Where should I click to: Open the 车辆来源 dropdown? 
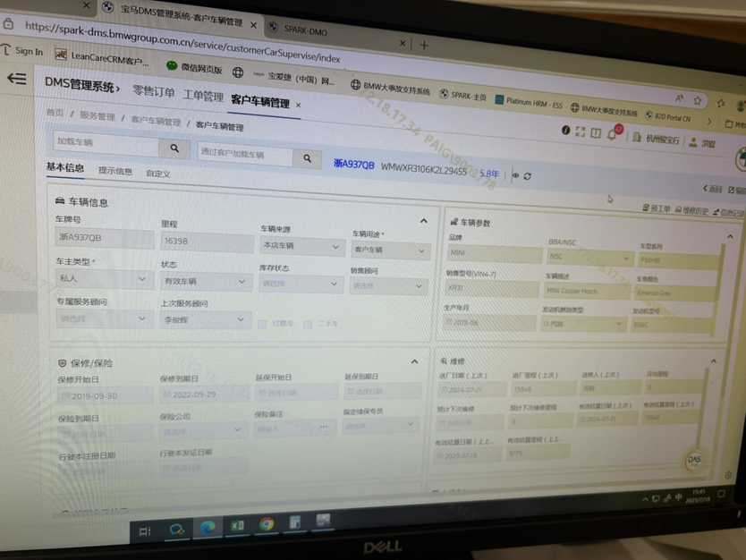click(301, 246)
